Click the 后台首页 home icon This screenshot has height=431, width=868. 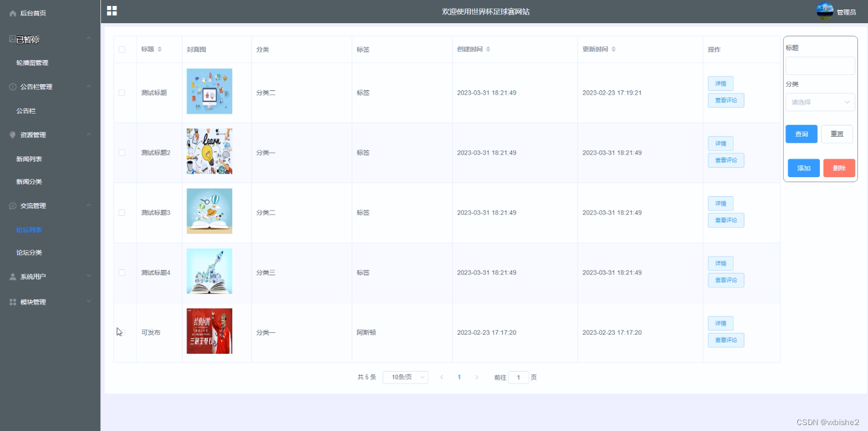[x=12, y=13]
